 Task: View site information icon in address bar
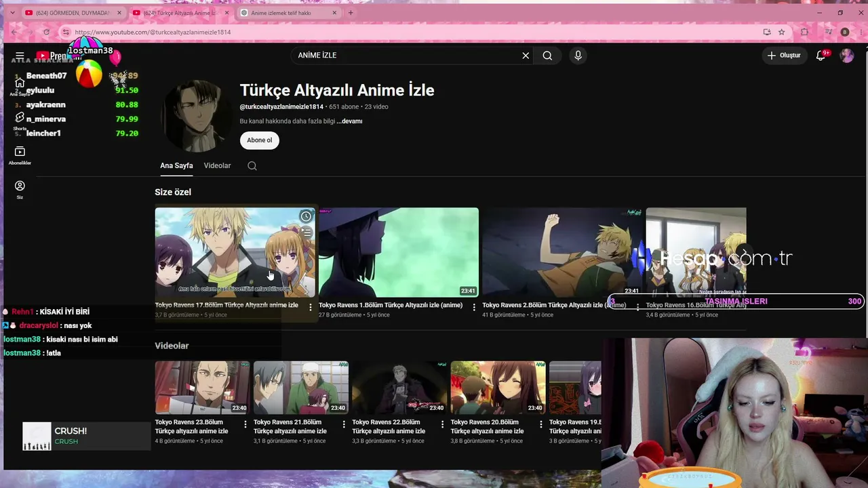[66, 32]
